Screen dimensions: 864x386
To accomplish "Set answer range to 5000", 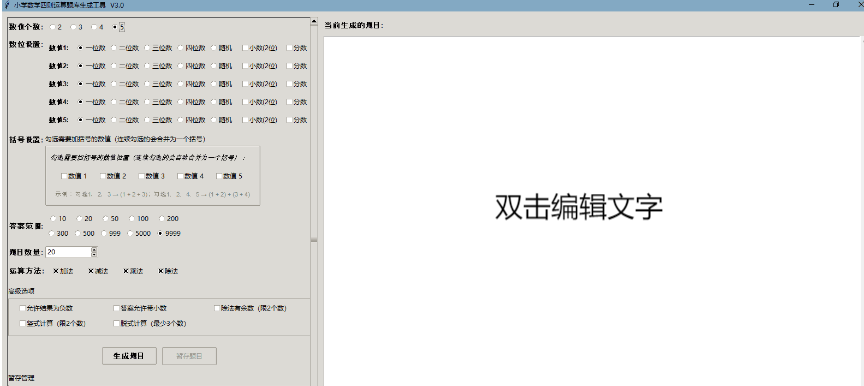I will pyautogui.click(x=131, y=233).
